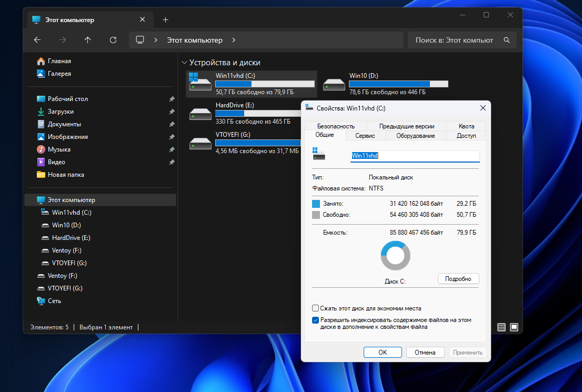
Task: Open the Квота tab
Action: tap(466, 126)
